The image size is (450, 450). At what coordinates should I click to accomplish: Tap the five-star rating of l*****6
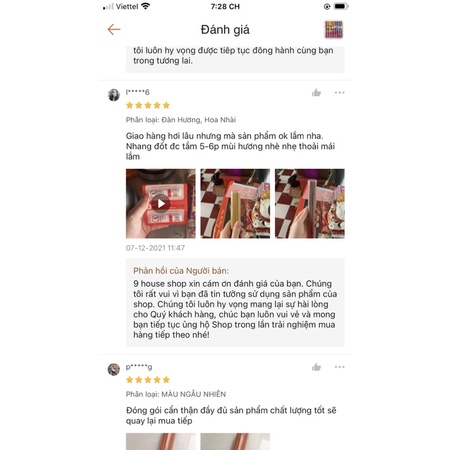[148, 106]
